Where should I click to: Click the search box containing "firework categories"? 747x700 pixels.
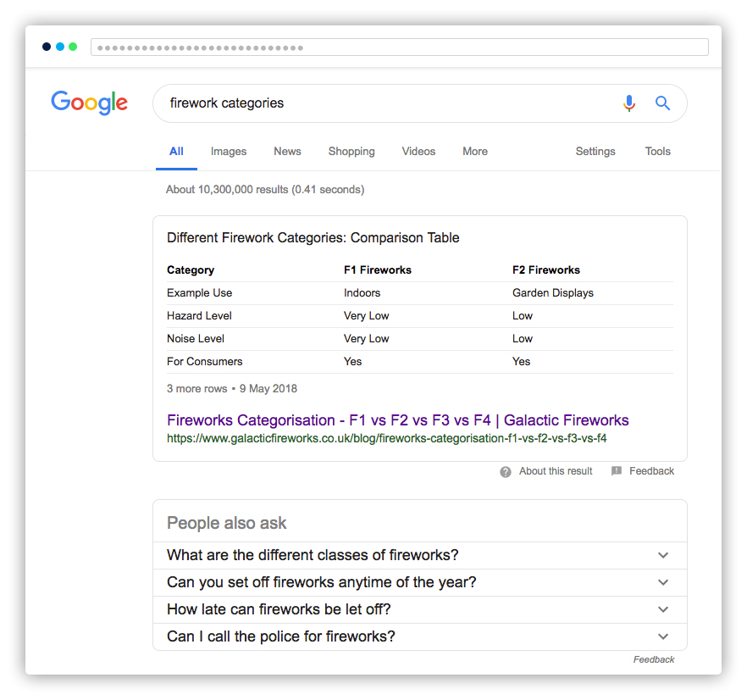point(381,103)
